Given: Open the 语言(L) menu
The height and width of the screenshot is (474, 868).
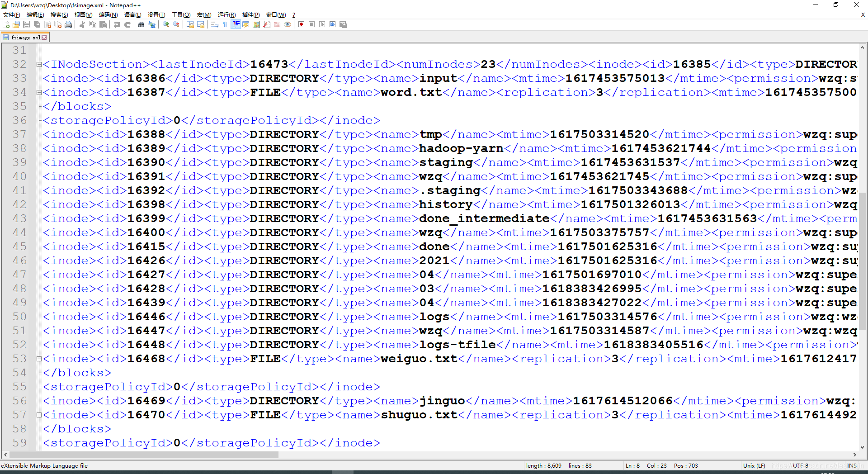Looking at the screenshot, I should click(x=132, y=15).
